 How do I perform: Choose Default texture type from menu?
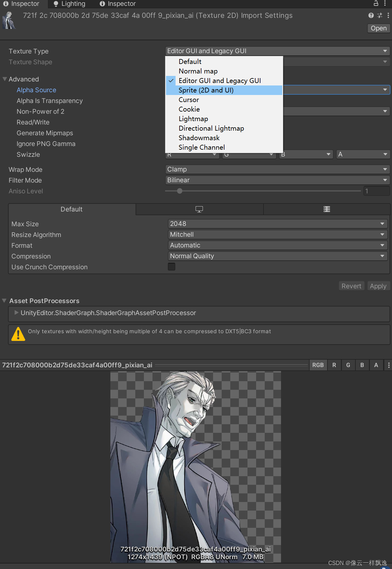224,61
